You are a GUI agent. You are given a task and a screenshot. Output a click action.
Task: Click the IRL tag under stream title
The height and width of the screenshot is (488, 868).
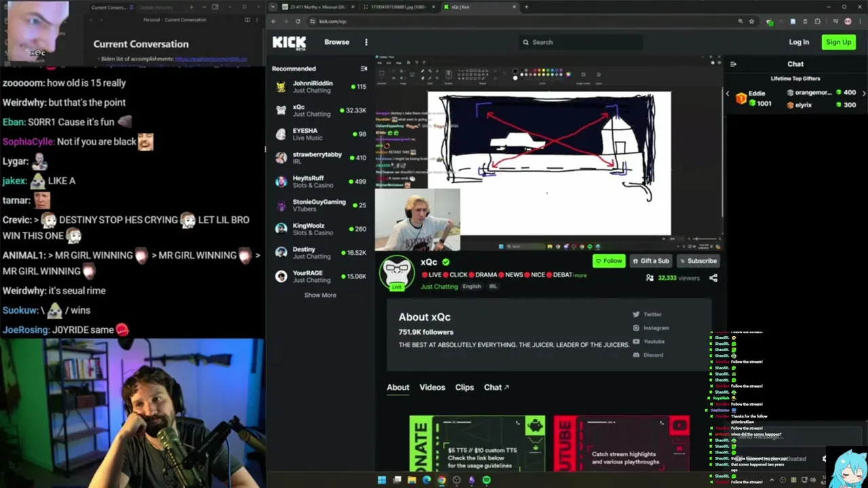[x=493, y=287]
